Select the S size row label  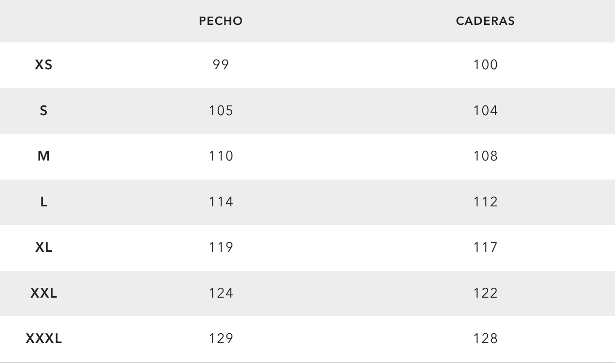(x=43, y=111)
